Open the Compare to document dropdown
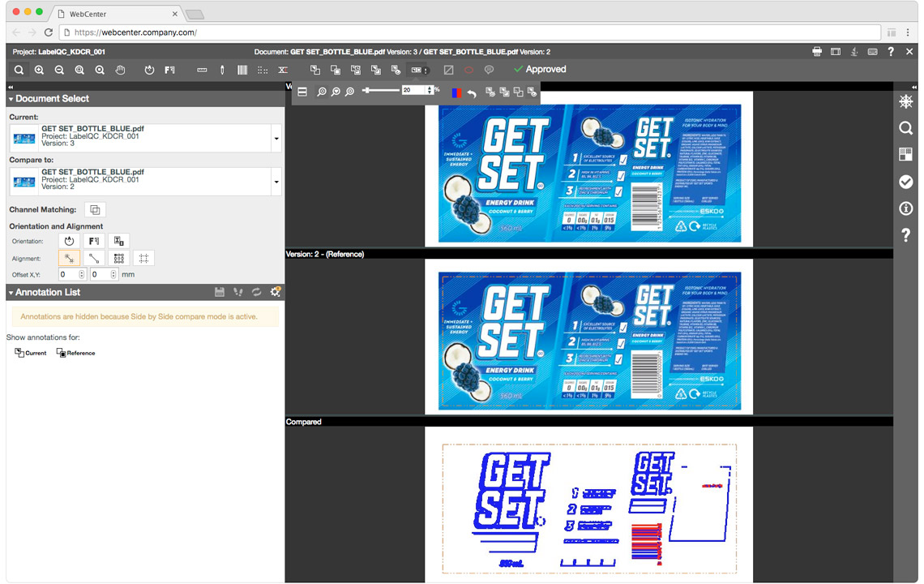924x584 pixels. [x=276, y=182]
